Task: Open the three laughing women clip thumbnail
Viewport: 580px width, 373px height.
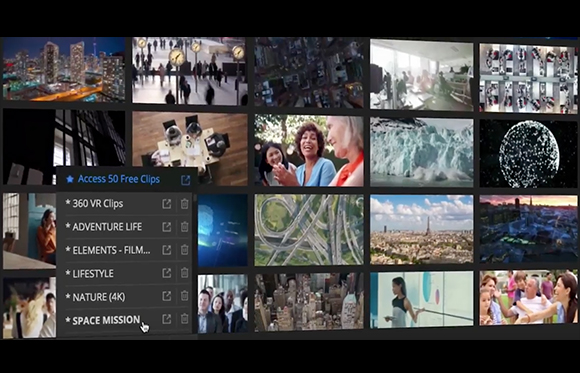Action: pos(309,150)
